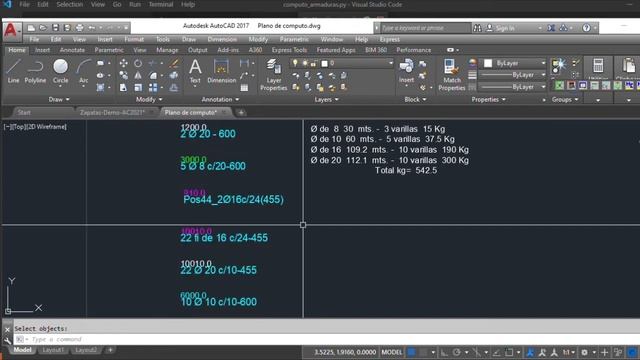640x360 pixels.
Task: Switch to Layout1 tab
Action: click(53, 350)
